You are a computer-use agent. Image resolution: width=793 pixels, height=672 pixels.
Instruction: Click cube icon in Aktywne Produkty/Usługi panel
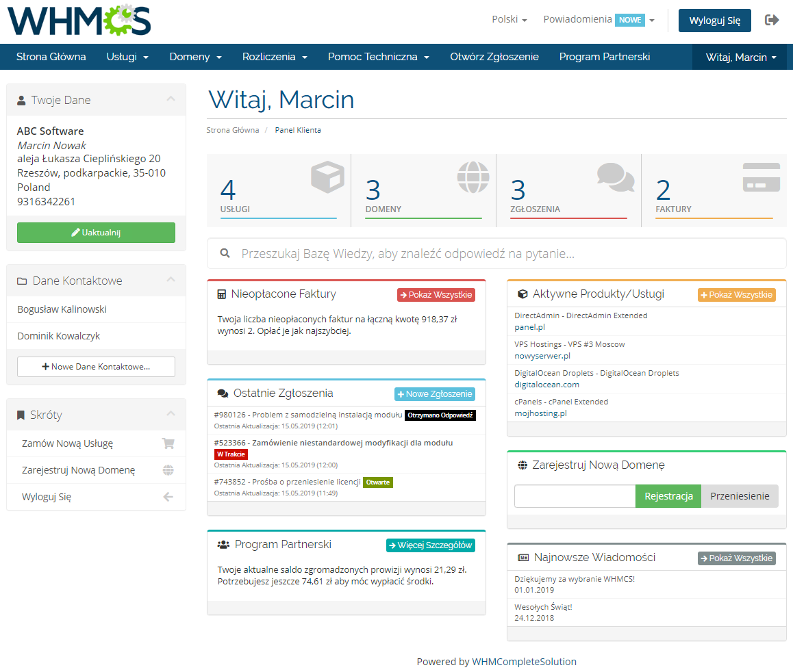coord(523,294)
